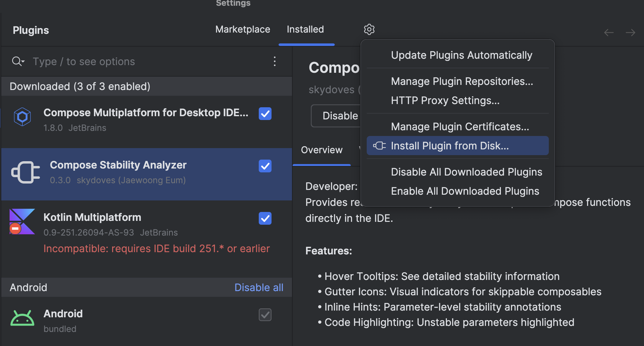Click the plugin settings gear icon
This screenshot has height=346, width=644.
[369, 29]
